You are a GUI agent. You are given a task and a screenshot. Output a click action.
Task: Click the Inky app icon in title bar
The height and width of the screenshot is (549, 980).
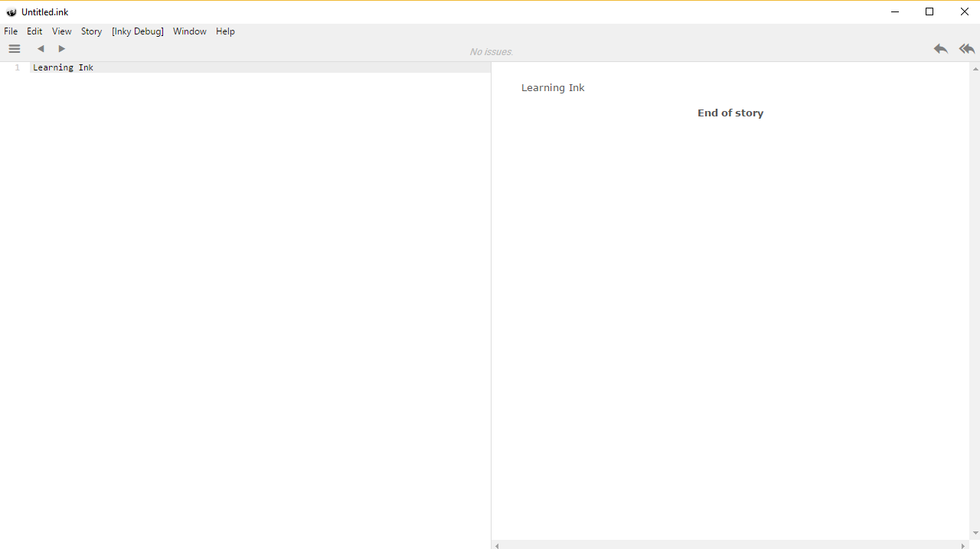click(11, 11)
